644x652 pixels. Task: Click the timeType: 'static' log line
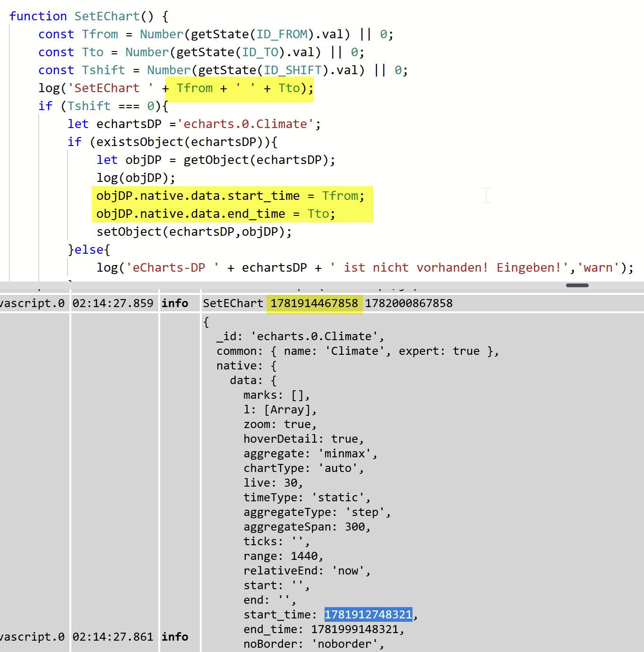(x=307, y=498)
